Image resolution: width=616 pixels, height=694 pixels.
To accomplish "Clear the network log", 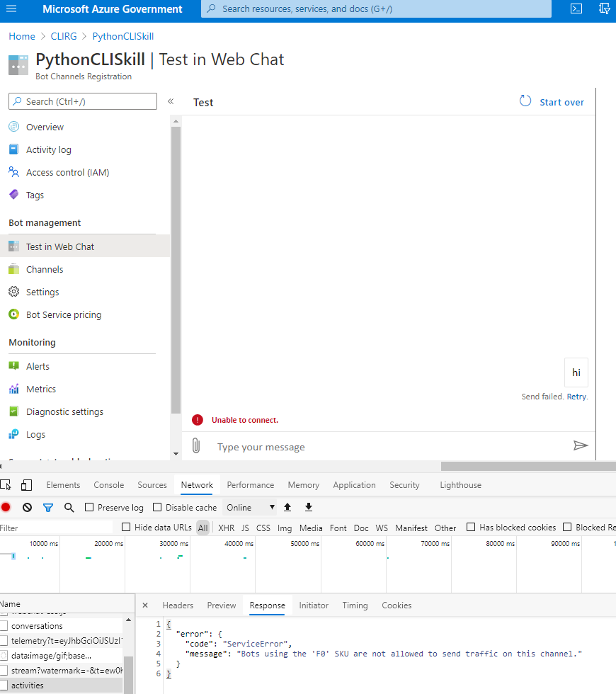I will (x=28, y=507).
